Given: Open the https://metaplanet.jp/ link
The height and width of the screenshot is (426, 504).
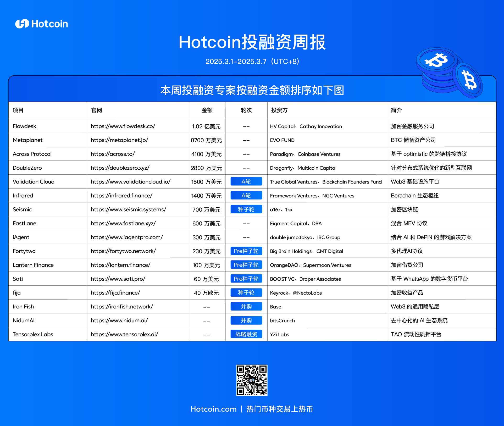Looking at the screenshot, I should click(119, 140).
